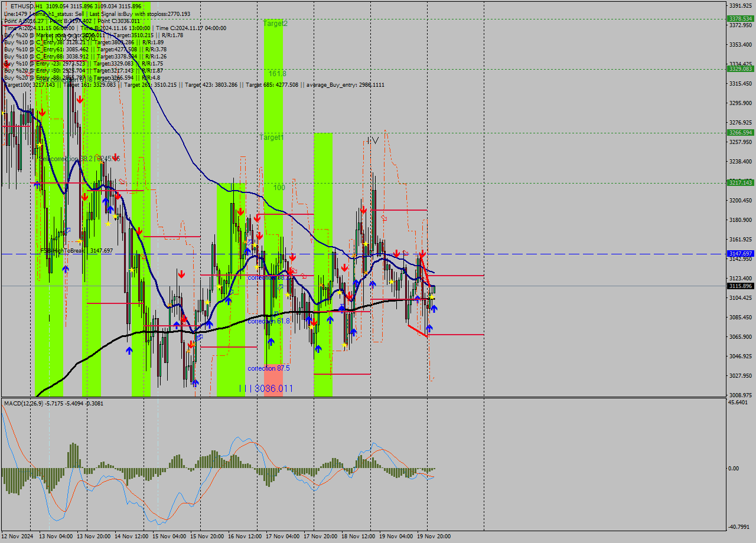Image resolution: width=756 pixels, height=543 pixels.
Task: Click the Target1 label
Action: coord(272,138)
